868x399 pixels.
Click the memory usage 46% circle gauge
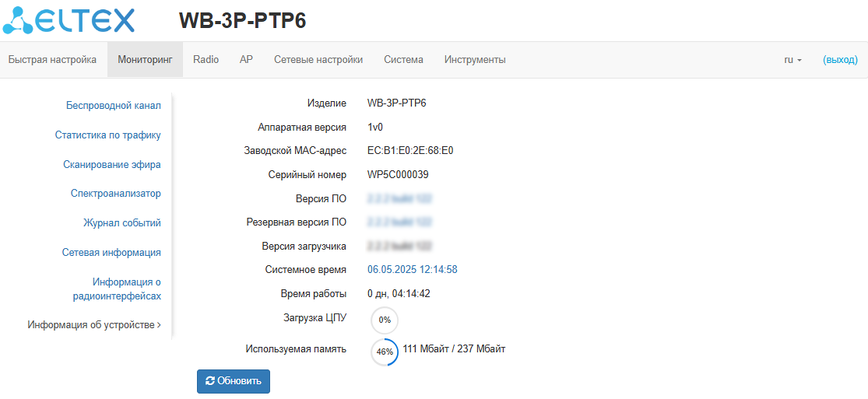pos(385,352)
